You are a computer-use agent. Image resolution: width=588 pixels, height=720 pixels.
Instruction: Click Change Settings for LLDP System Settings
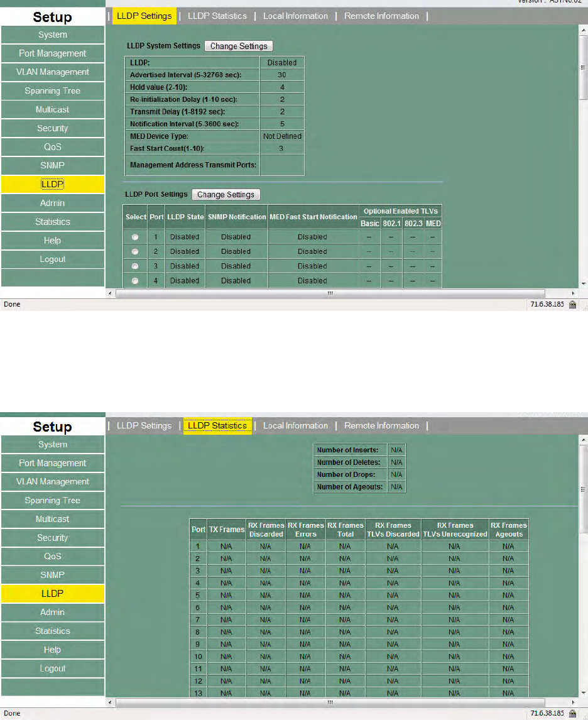tap(239, 46)
